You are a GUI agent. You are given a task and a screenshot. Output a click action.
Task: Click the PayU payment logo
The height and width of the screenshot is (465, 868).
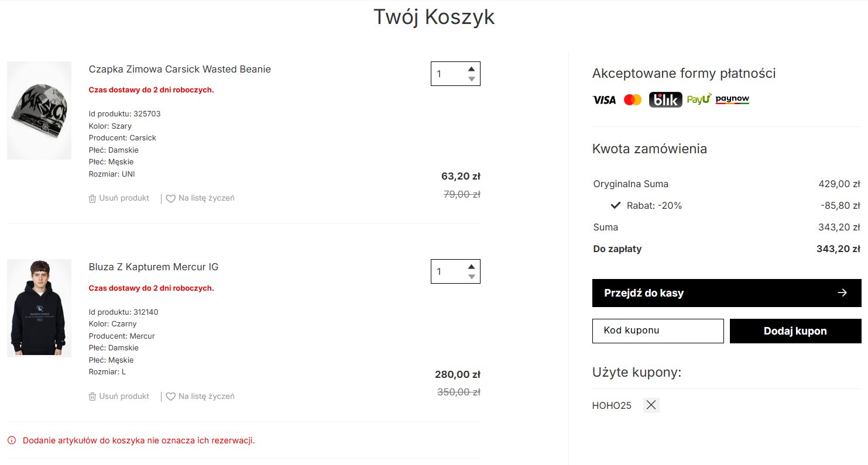point(699,99)
